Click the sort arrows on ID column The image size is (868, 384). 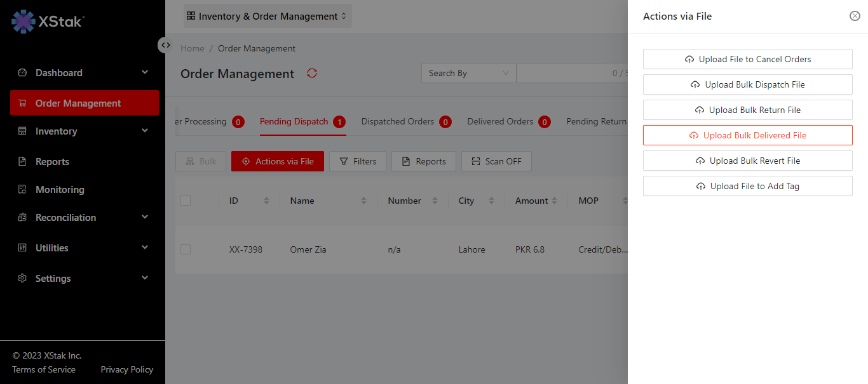[x=266, y=201]
